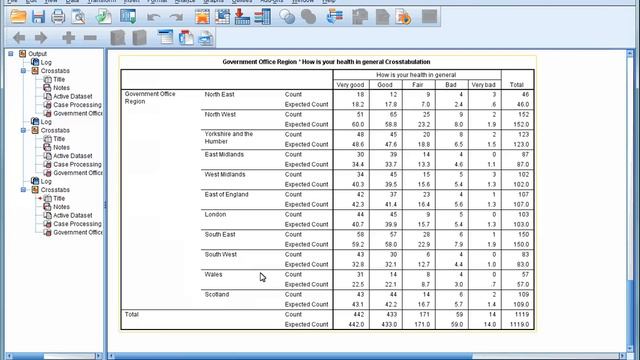Select Government Office item under the third Crosstabs
640x360 pixels.
click(x=78, y=232)
